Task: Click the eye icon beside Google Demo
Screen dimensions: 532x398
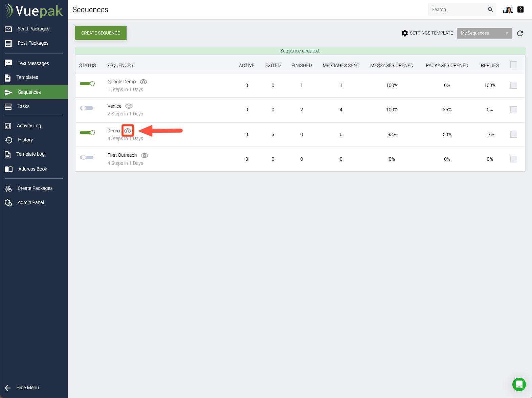Action: click(143, 82)
